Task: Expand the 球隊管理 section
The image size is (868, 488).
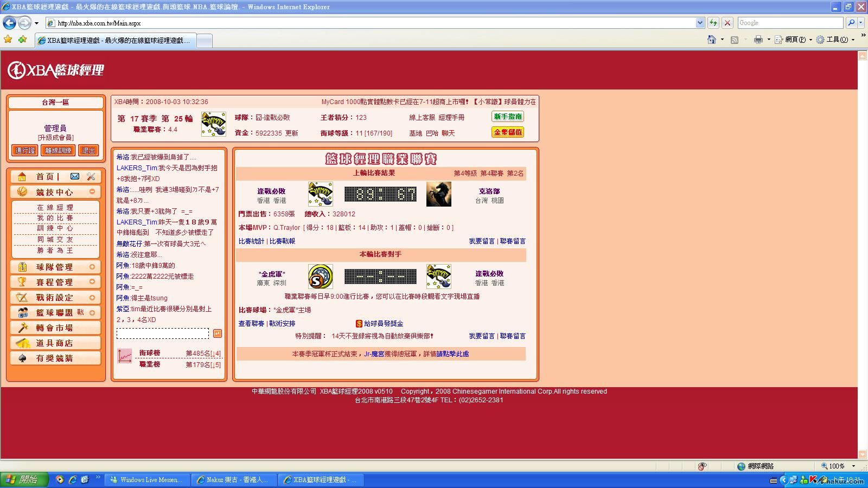Action: 92,267
